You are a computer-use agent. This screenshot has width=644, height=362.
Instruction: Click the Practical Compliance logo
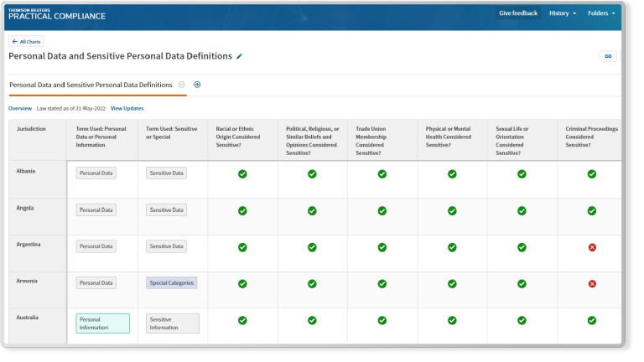click(x=57, y=14)
